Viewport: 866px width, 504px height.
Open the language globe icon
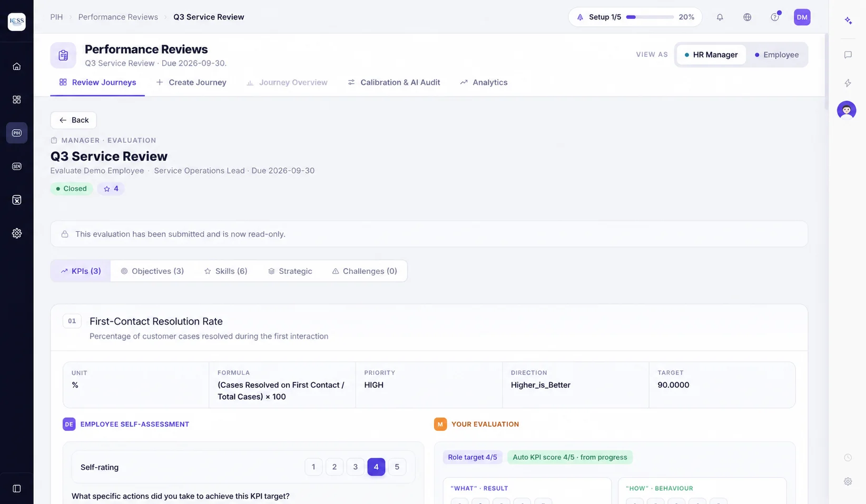click(x=747, y=17)
